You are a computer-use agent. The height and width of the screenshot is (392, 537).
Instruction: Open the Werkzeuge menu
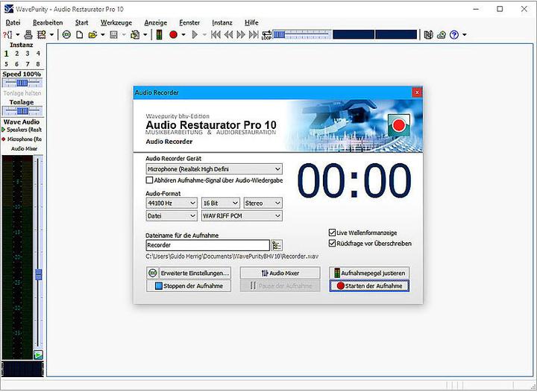pyautogui.click(x=116, y=22)
